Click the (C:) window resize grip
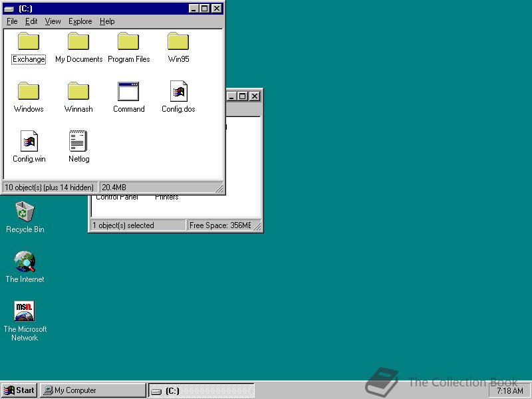The image size is (532, 399). (x=219, y=188)
